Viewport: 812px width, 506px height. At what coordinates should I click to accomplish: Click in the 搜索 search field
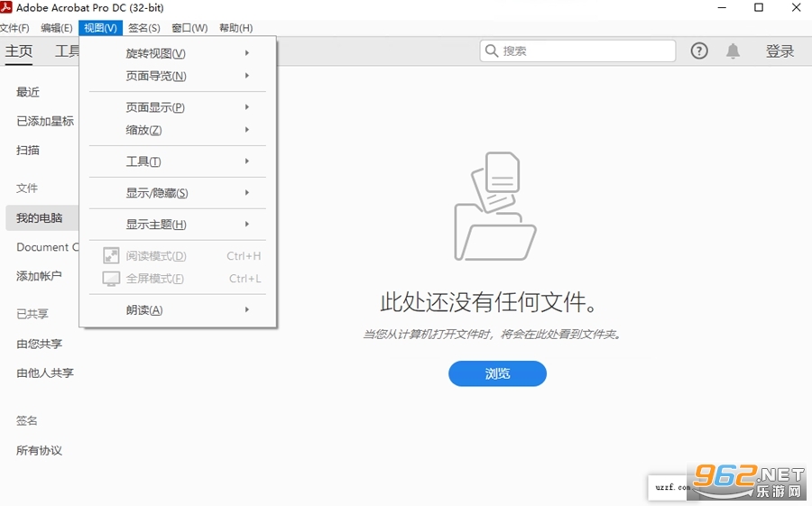pos(577,51)
